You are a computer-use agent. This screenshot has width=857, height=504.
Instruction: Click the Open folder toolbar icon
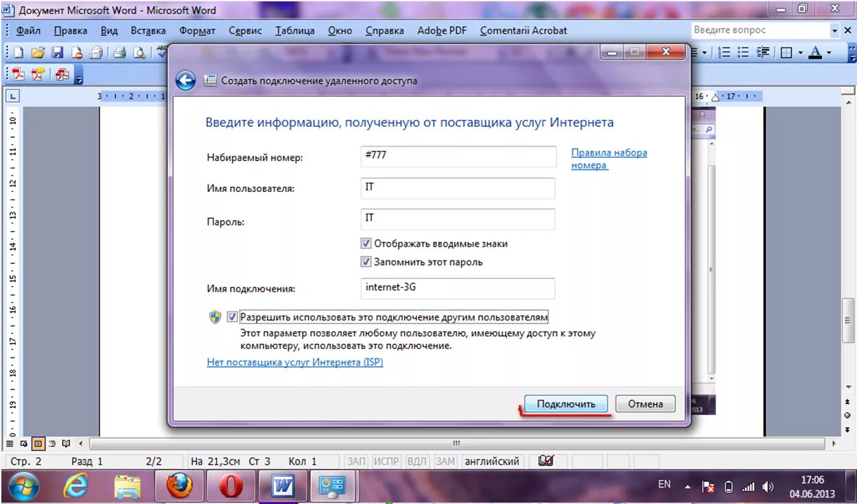coord(38,53)
